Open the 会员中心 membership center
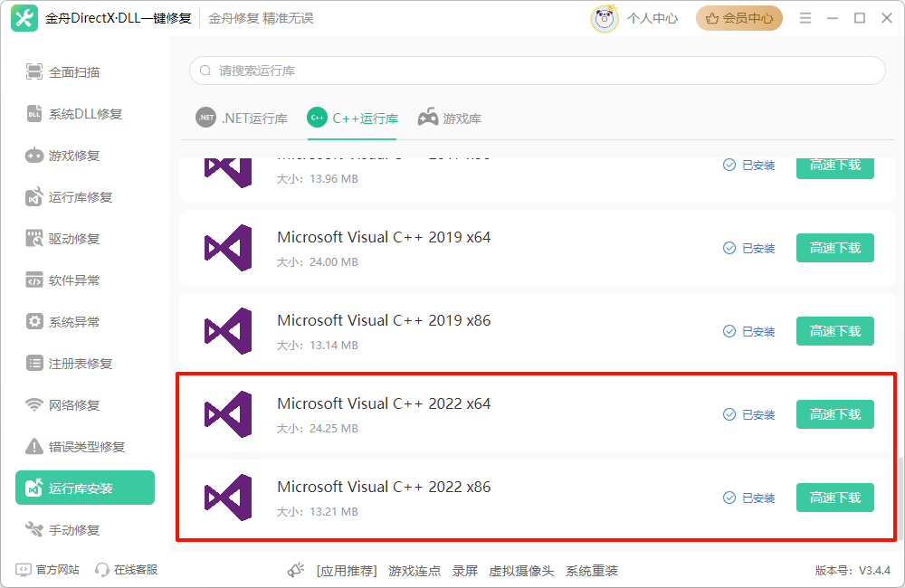The height and width of the screenshot is (588, 905). click(738, 17)
